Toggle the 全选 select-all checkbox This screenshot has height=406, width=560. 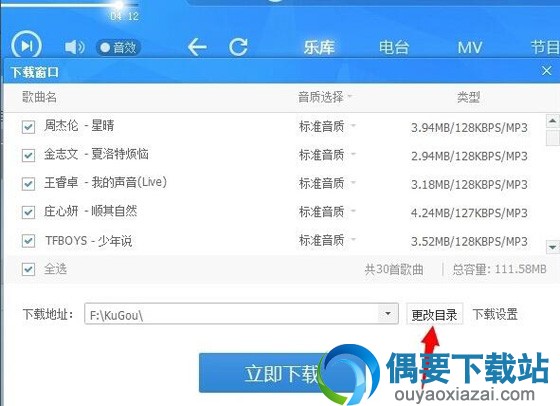pos(28,269)
